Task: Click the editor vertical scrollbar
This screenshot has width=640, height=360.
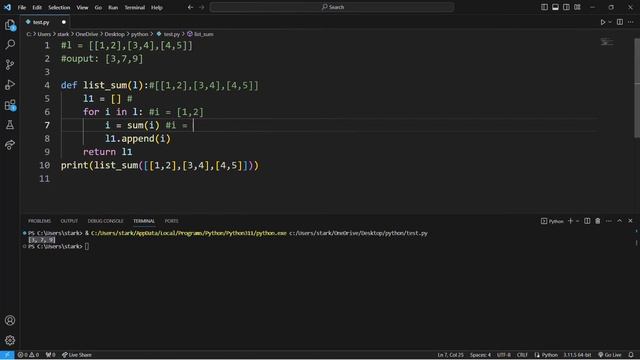Action: (637, 88)
